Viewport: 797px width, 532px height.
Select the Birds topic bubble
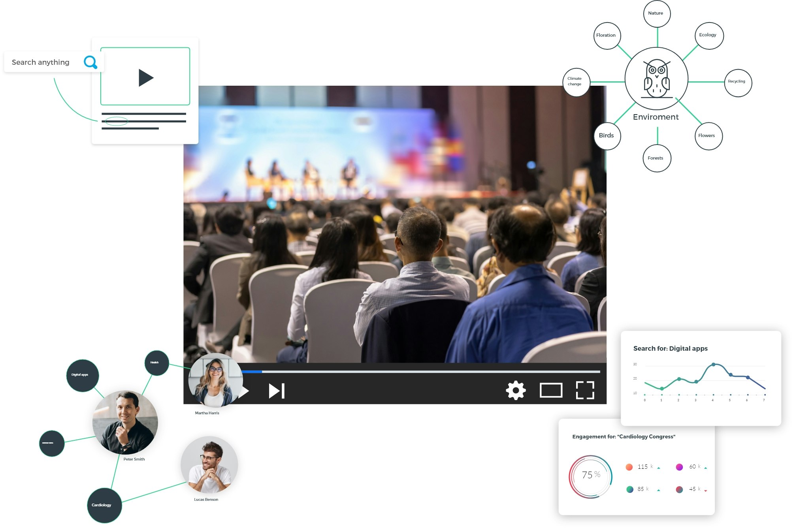pos(607,136)
